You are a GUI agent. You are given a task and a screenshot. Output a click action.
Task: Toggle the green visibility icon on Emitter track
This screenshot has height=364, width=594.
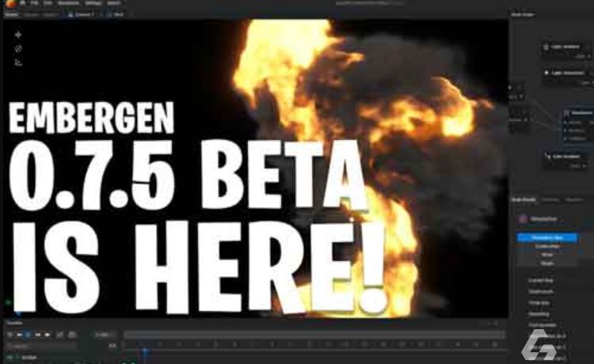tap(10, 358)
